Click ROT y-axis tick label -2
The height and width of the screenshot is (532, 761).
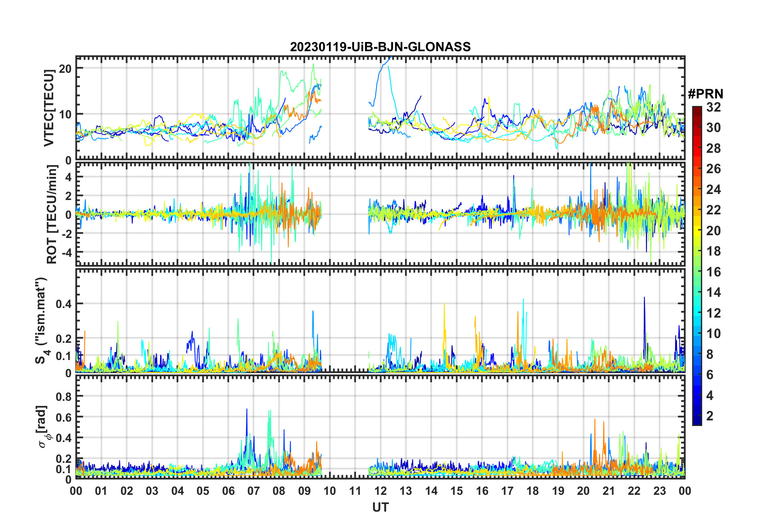coord(66,234)
